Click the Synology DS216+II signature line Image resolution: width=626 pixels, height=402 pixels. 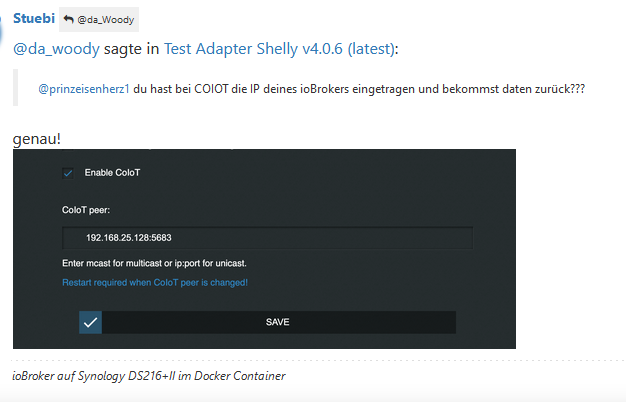(x=149, y=376)
